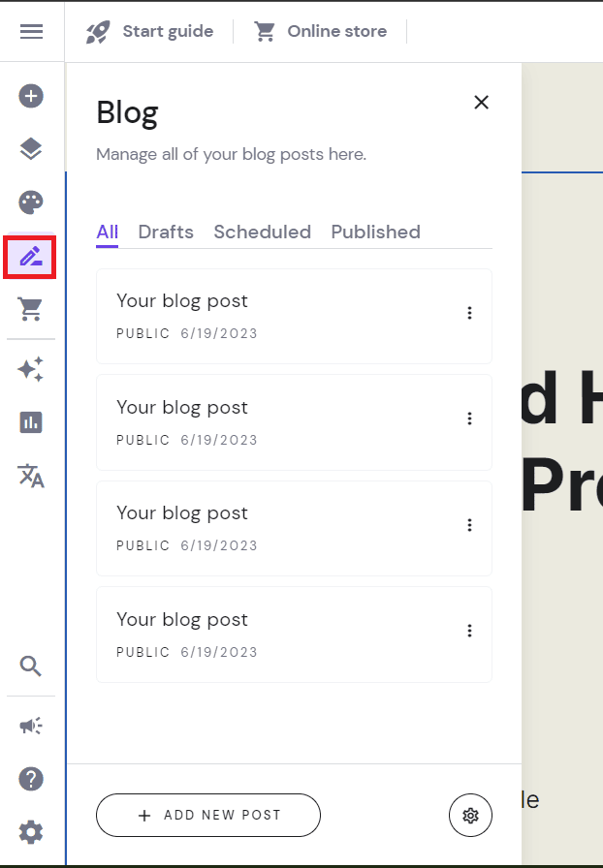Open the Marketing megaphone icon

click(30, 726)
